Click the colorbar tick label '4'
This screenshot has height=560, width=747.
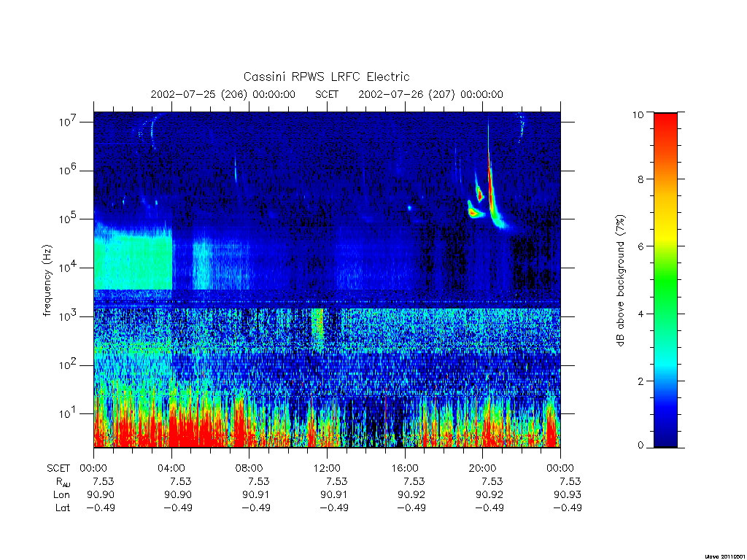coord(640,314)
